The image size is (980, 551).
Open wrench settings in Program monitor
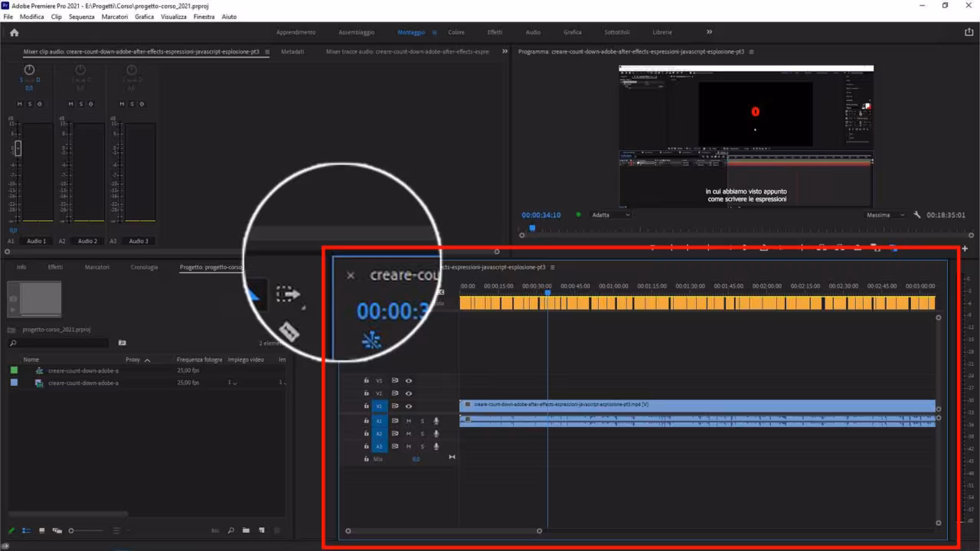[x=917, y=215]
